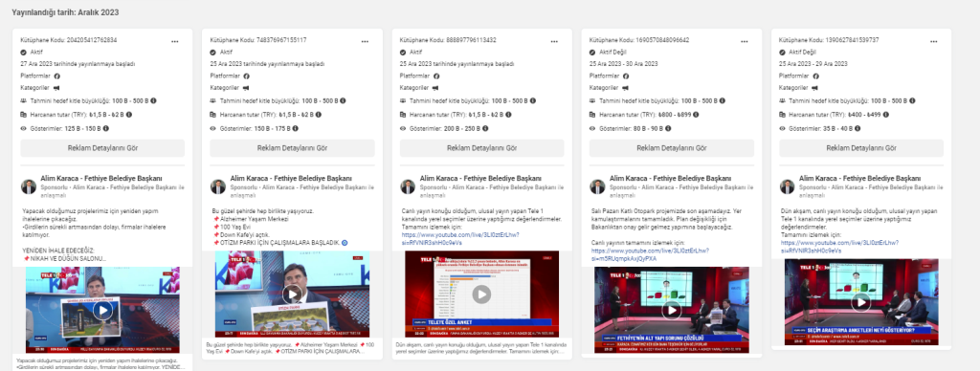Click audience size info icon in ad 204205412762834

pyautogui.click(x=153, y=100)
